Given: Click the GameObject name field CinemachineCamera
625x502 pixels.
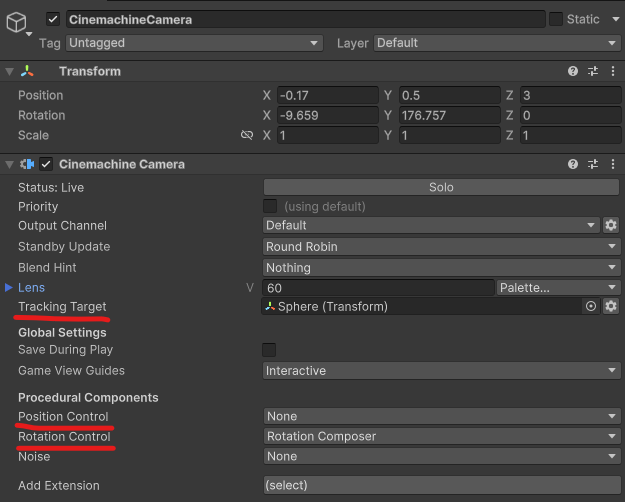Looking at the screenshot, I should click(306, 20).
